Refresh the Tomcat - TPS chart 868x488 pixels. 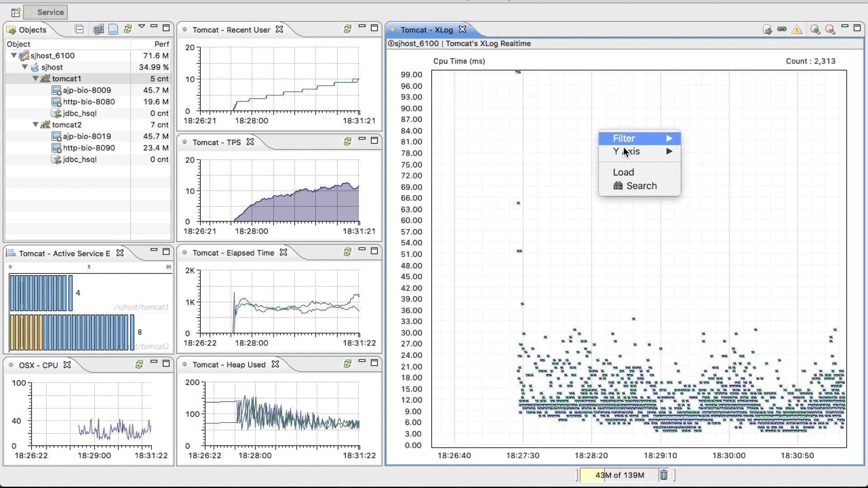(347, 141)
